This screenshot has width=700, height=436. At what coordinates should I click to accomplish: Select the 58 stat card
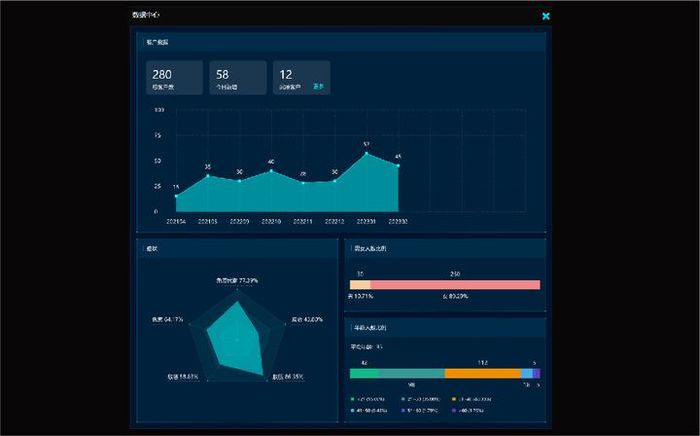[x=237, y=78]
